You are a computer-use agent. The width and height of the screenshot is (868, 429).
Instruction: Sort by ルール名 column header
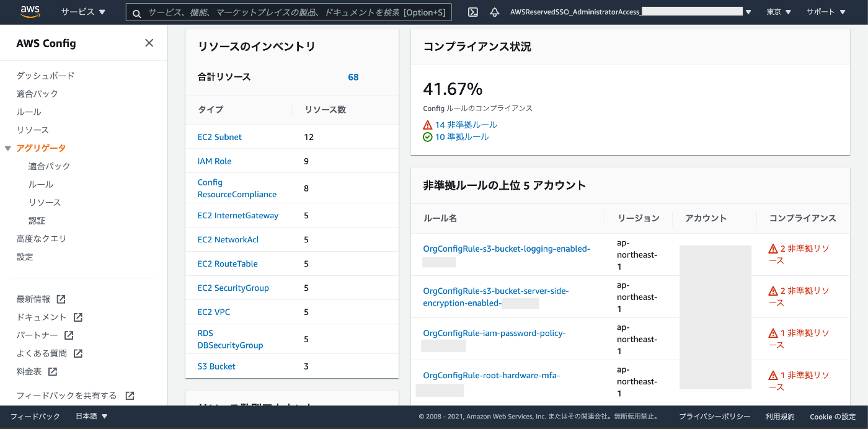440,218
